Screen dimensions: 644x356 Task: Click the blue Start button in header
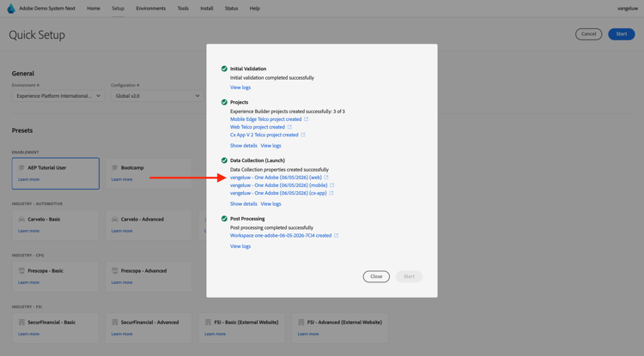622,34
